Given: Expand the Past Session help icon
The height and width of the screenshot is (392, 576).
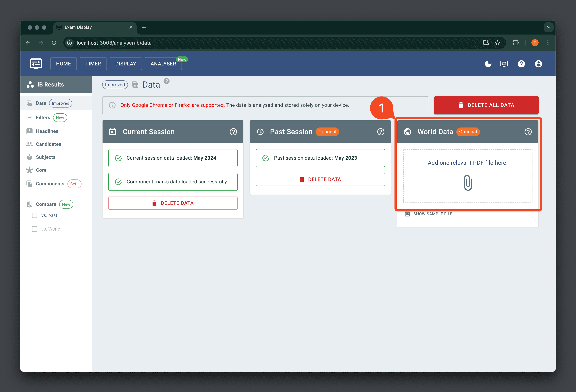Looking at the screenshot, I should click(381, 132).
